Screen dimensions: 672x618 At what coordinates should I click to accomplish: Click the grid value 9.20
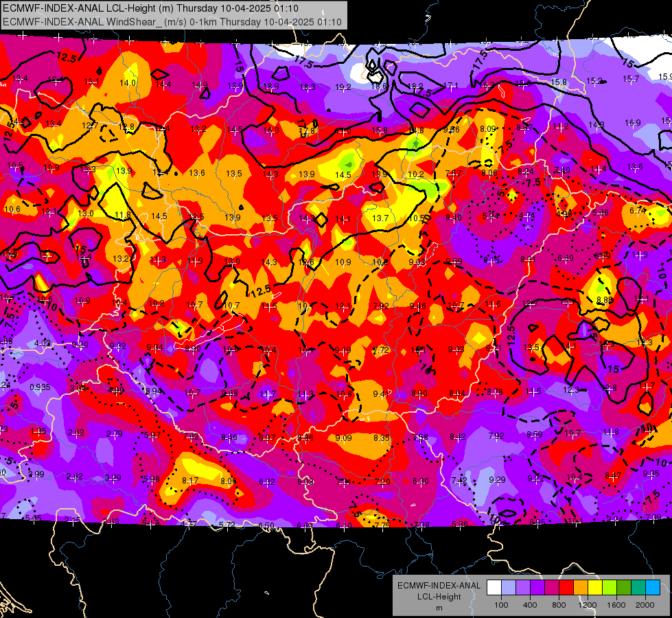pyautogui.click(x=80, y=345)
